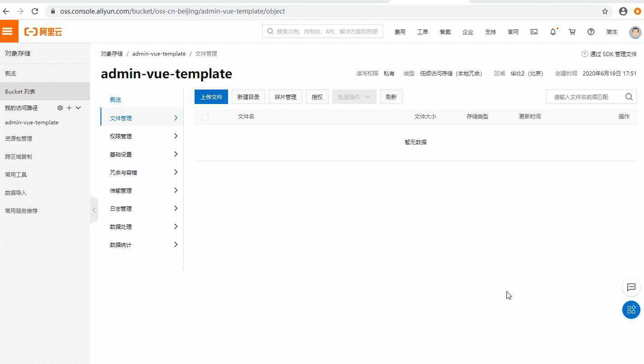This screenshot has height=364, width=644.
Task: Go to admin-vue-template in the breadcrumb
Action: (159, 53)
